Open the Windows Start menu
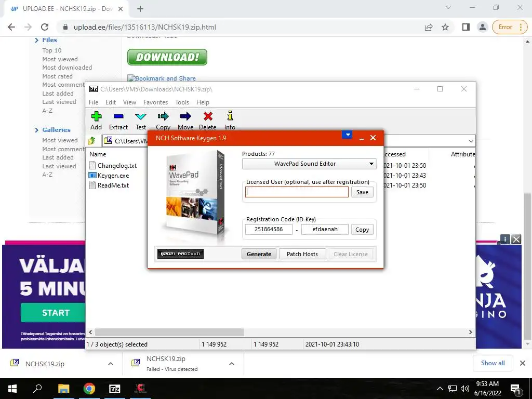 12,389
